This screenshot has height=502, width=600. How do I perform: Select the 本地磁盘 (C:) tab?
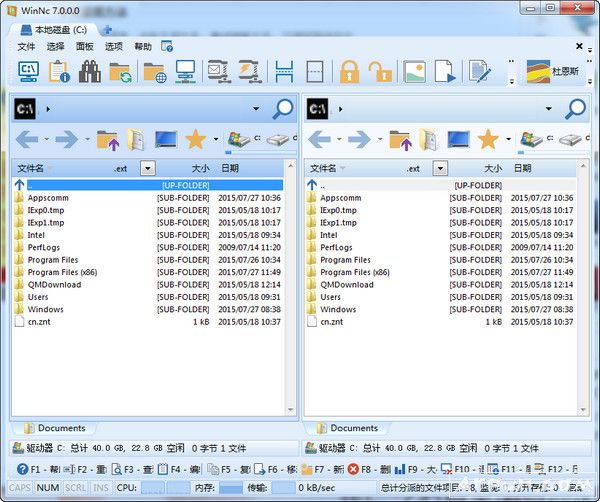click(x=54, y=29)
